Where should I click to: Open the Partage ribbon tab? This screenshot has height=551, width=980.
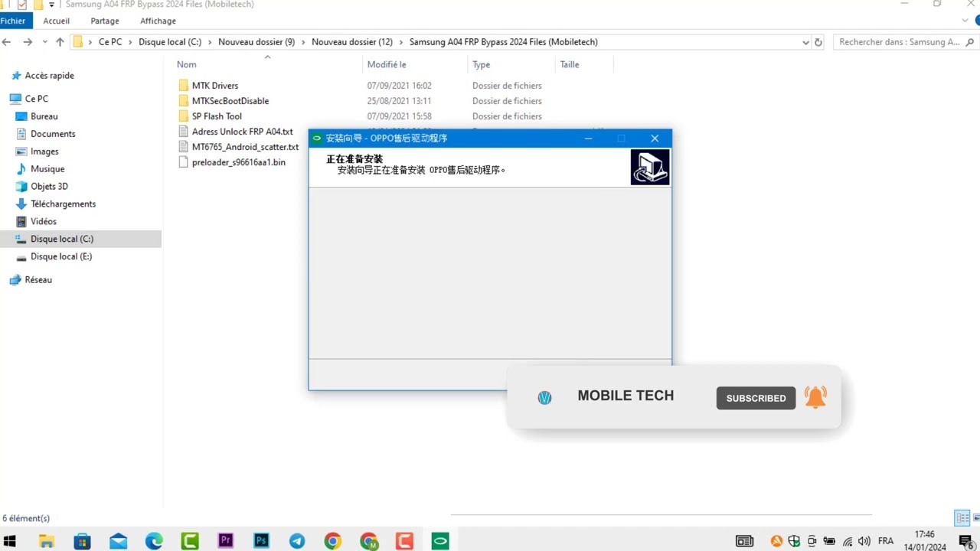pyautogui.click(x=105, y=21)
